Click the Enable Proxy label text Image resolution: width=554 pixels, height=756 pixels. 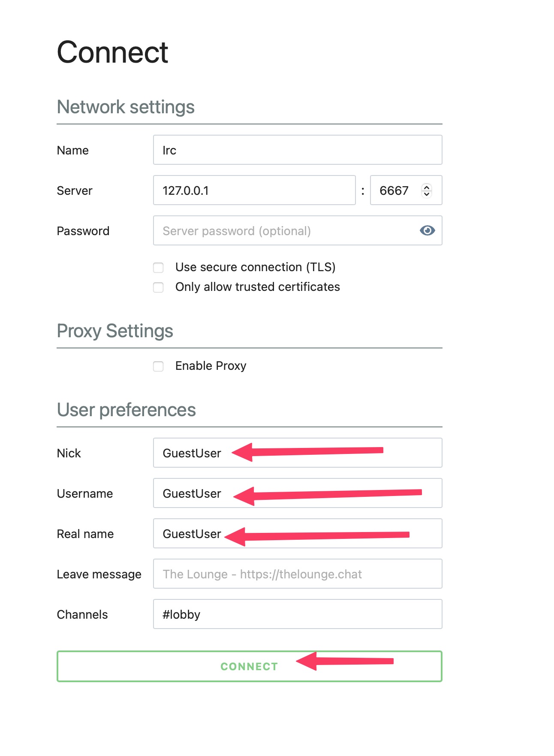[211, 366]
